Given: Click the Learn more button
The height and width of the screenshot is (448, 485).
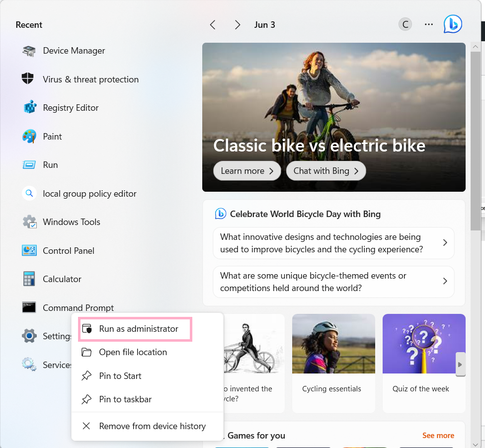Looking at the screenshot, I should pyautogui.click(x=247, y=171).
